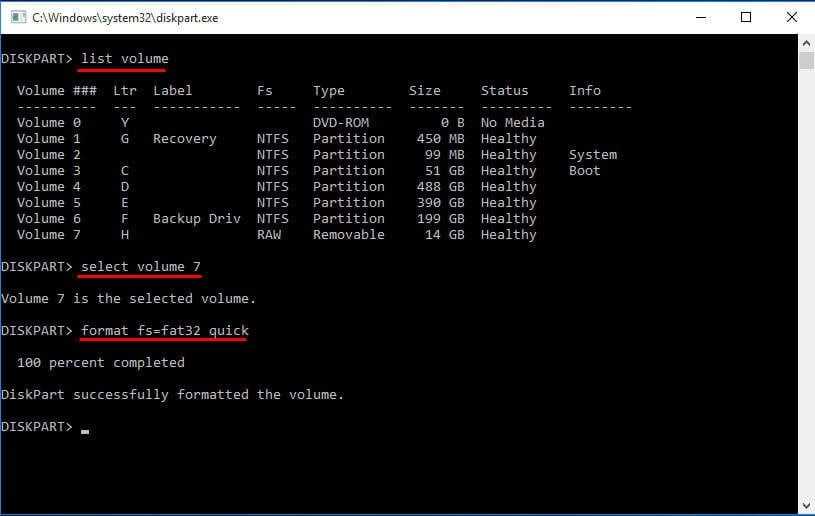This screenshot has width=815, height=516.
Task: Close the diskpart.exe window
Action: coord(792,17)
